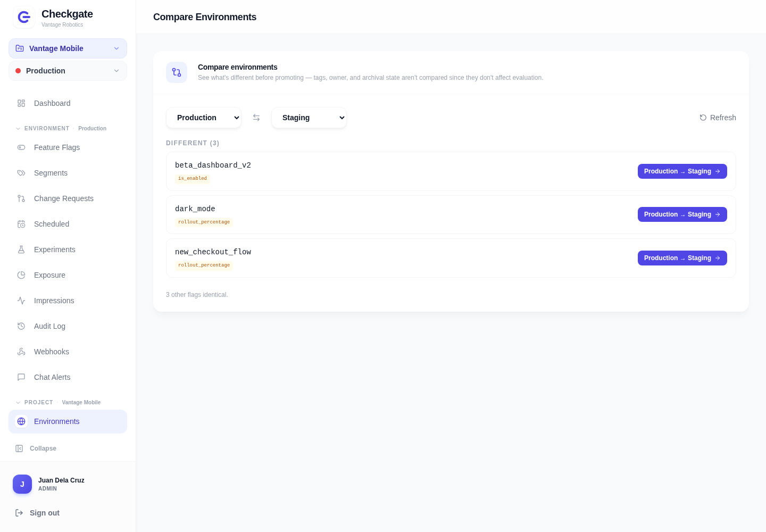Click the Environments globe icon
Image resolution: width=766 pixels, height=532 pixels.
point(21,421)
